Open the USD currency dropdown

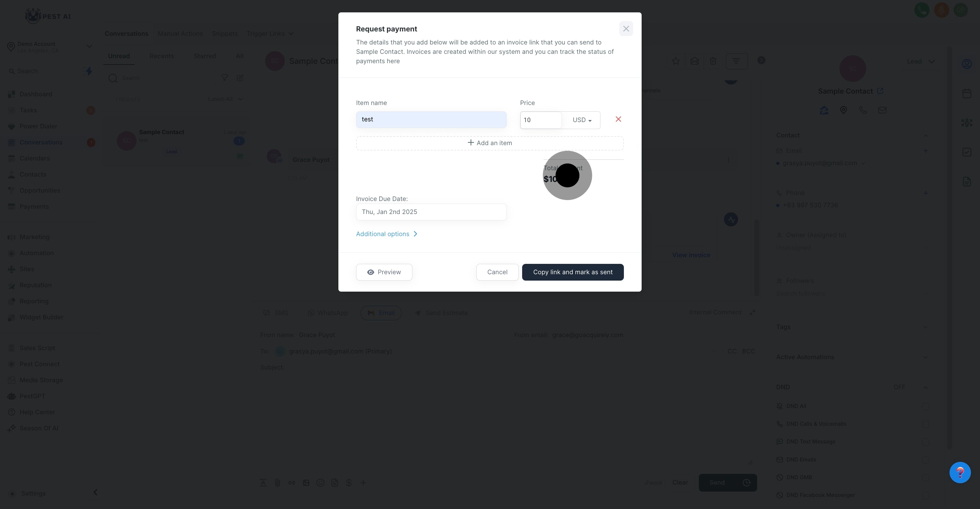coord(582,120)
